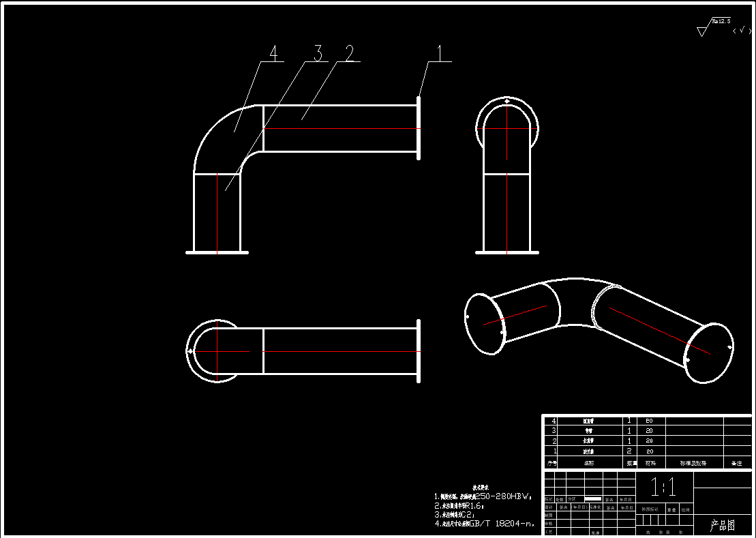Click the 阶段标记 cell in title block
Viewport: 756px width, 538px height.
650,509
